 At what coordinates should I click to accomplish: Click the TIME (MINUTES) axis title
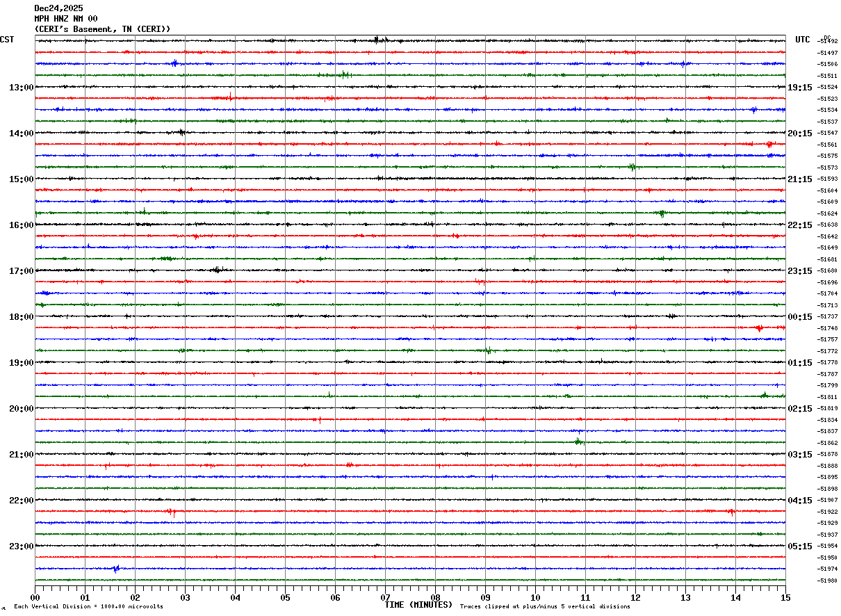pyautogui.click(x=418, y=605)
